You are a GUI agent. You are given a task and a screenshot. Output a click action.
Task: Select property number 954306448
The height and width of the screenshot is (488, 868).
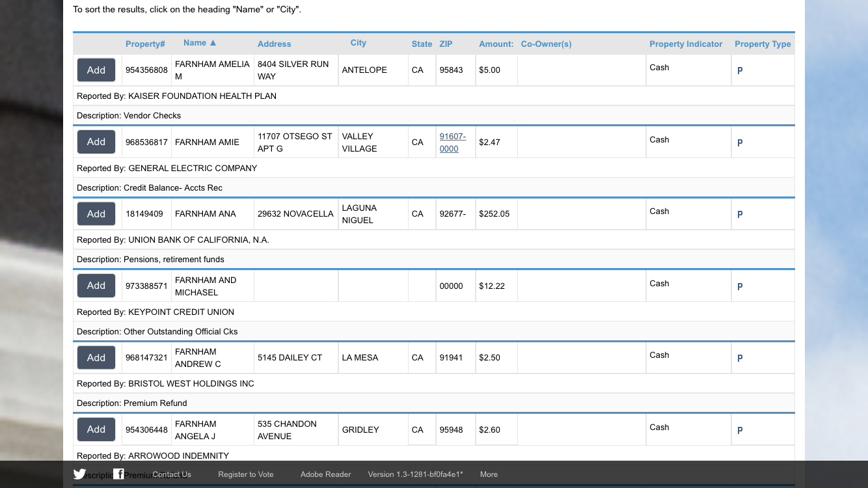coord(146,430)
